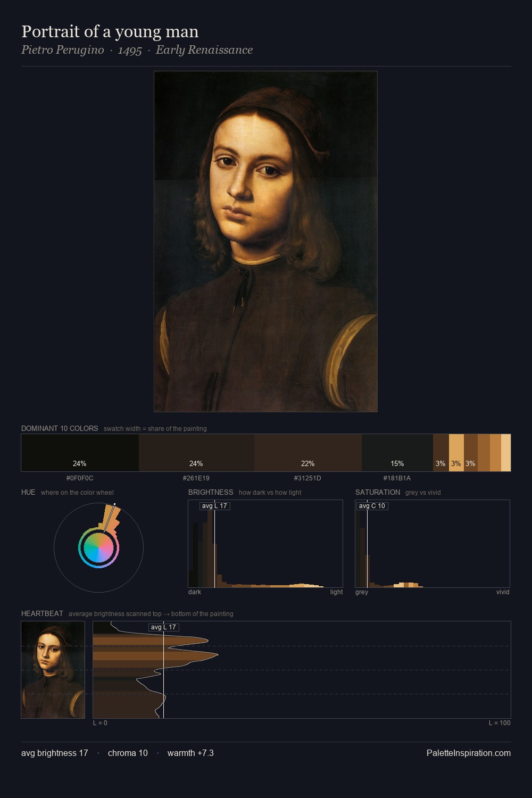The width and height of the screenshot is (532, 798).
Task: Click the hex label #181B1A
Action: [x=397, y=478]
